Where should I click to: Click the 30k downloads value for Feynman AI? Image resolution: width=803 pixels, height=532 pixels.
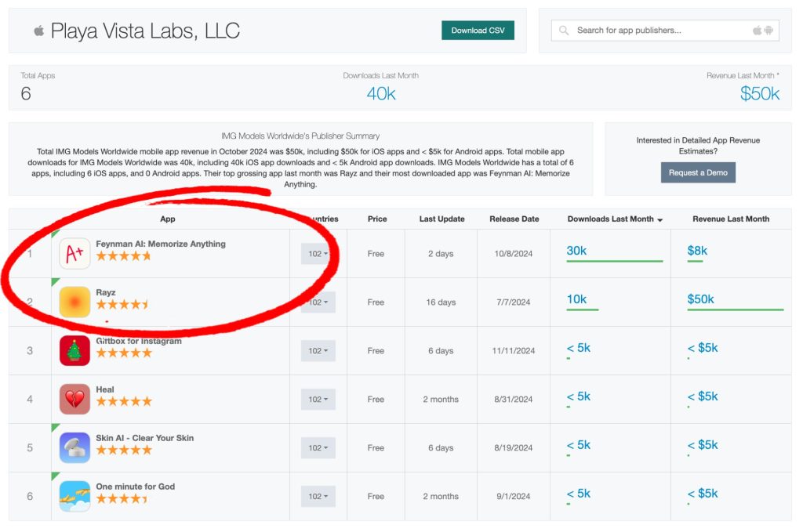coord(576,251)
